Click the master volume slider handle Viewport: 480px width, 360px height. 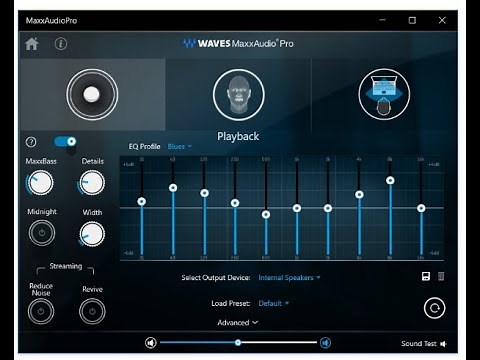pyautogui.click(x=238, y=342)
